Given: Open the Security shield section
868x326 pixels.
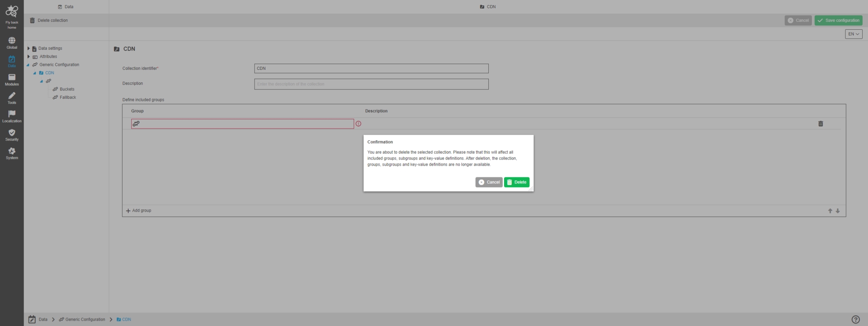Looking at the screenshot, I should point(12,135).
